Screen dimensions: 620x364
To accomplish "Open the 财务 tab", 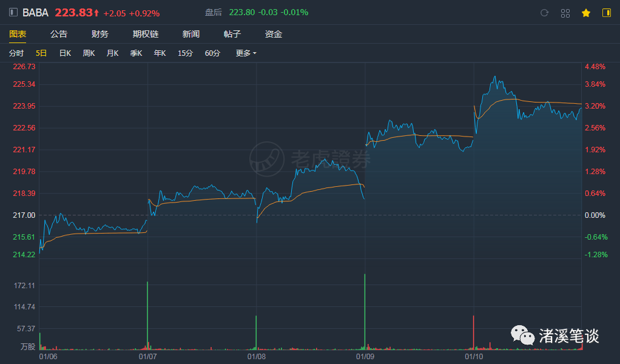I will click(99, 34).
